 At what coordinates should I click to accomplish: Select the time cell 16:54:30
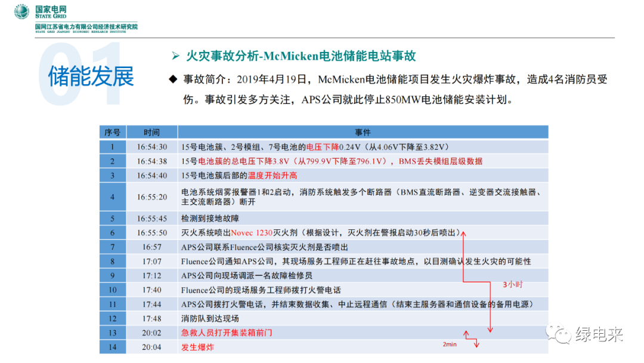152,147
